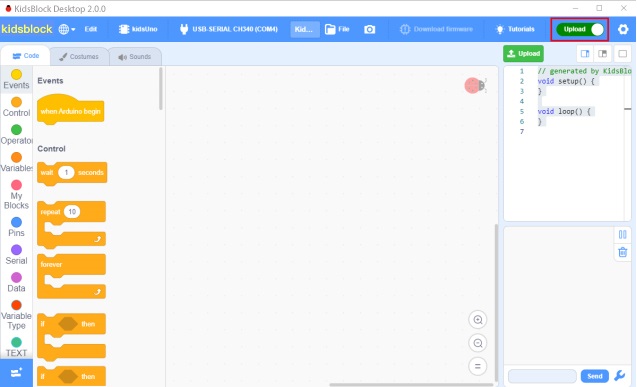
Task: Click the 'when Arduino begin' block
Action: (x=70, y=110)
